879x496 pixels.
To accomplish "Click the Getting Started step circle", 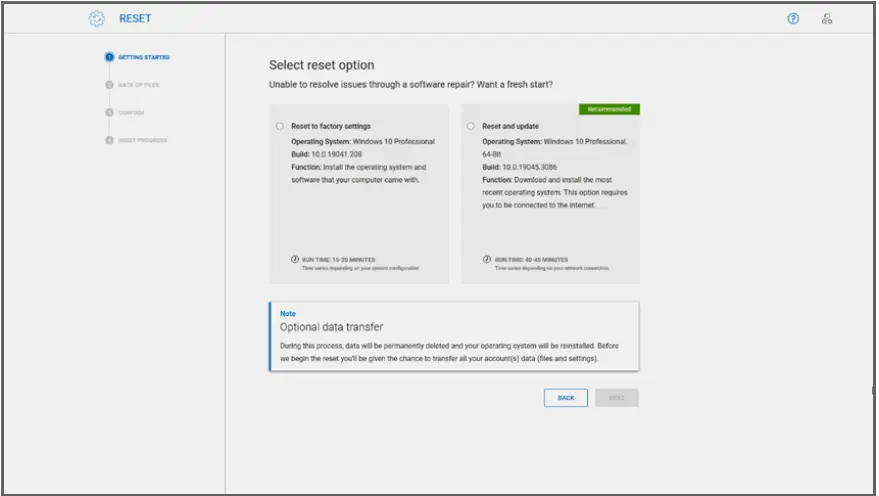I will click(x=109, y=57).
